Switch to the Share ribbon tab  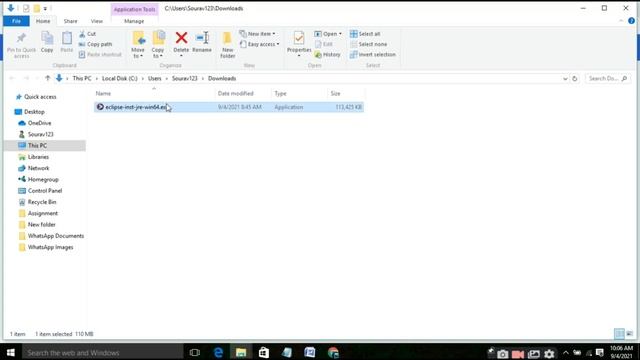click(x=70, y=21)
